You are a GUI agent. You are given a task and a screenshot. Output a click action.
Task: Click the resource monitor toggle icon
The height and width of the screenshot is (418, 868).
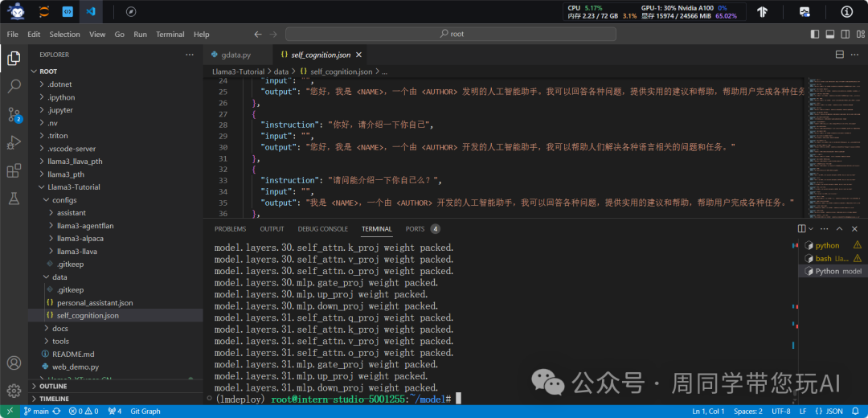pyautogui.click(x=805, y=11)
